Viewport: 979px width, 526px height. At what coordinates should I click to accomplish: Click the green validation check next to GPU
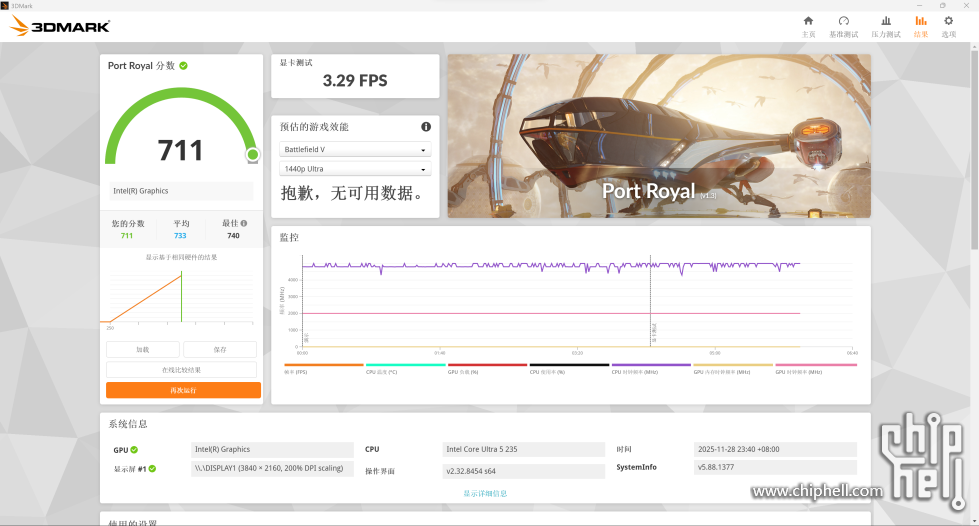point(134,450)
